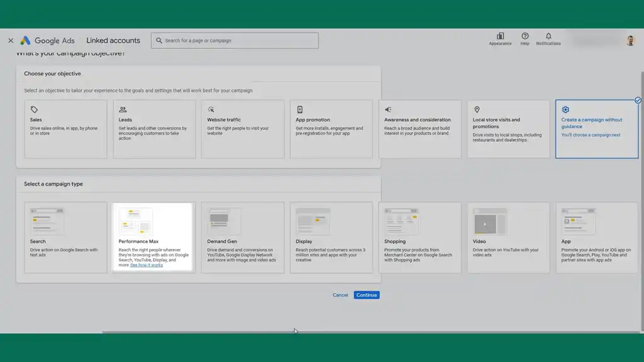The height and width of the screenshot is (362, 644).
Task: Click the App promotion phone icon
Action: tap(300, 109)
